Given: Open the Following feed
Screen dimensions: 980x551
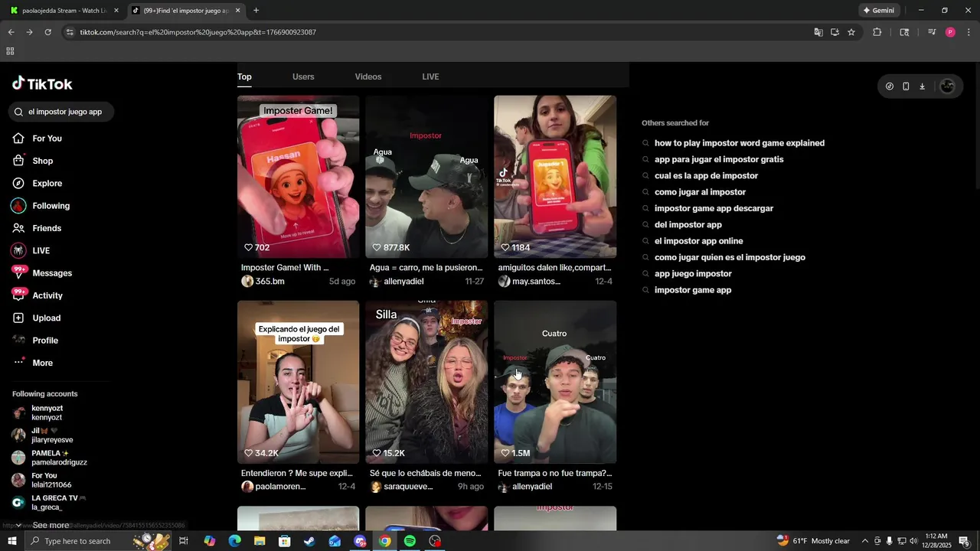Looking at the screenshot, I should point(51,206).
